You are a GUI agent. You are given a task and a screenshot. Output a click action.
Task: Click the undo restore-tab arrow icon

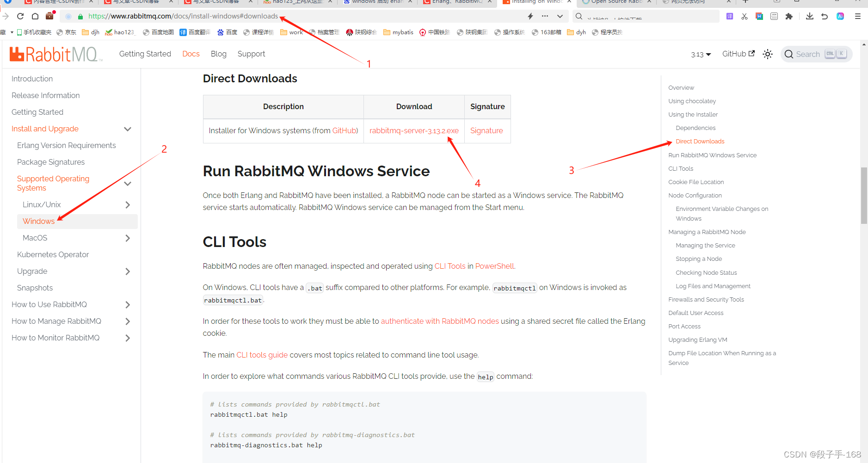pos(825,16)
